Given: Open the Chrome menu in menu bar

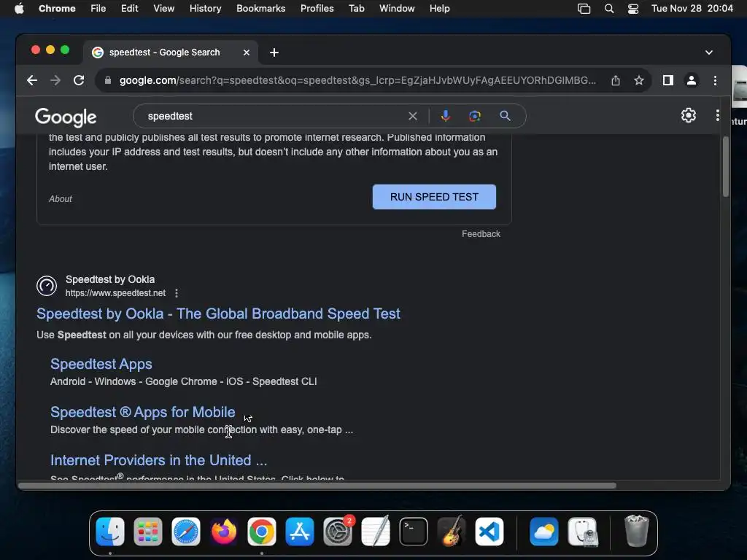Looking at the screenshot, I should [57, 9].
